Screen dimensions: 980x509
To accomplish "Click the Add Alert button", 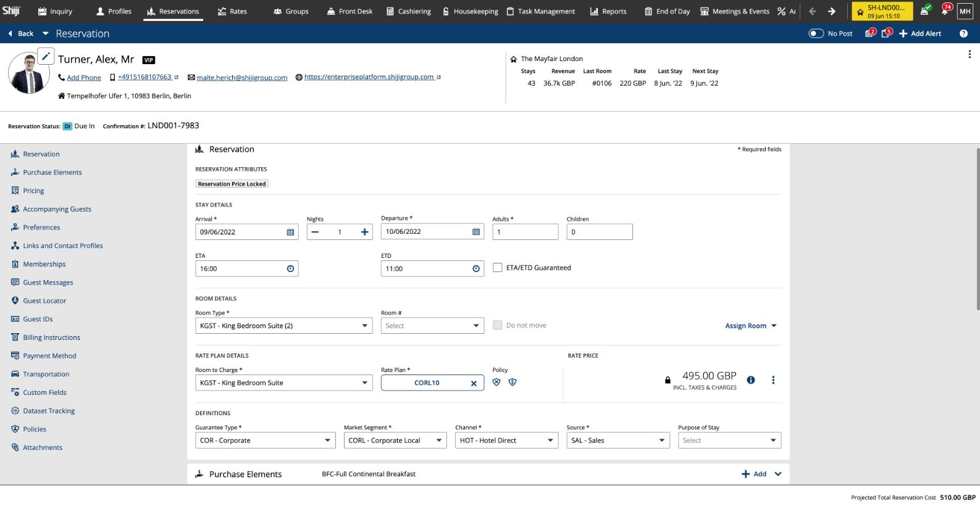I will [920, 33].
